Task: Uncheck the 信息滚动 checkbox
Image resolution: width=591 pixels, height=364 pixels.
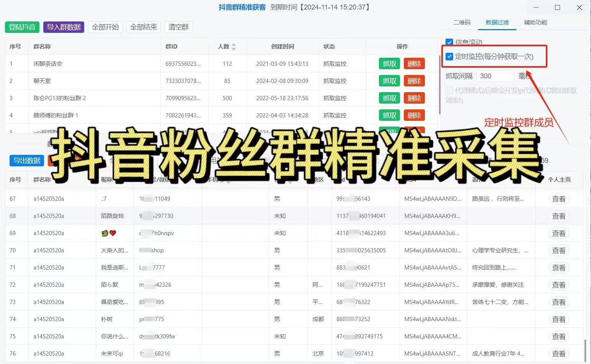Action: 449,42
